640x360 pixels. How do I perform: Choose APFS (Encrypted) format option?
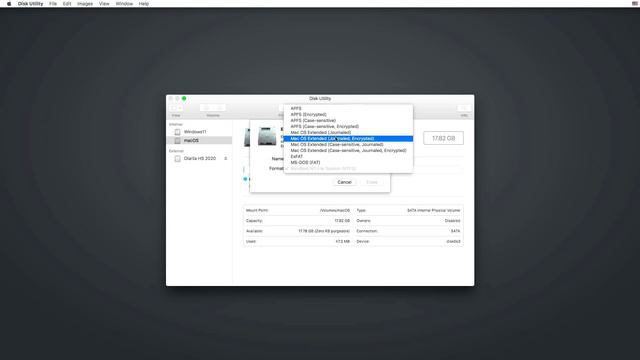pyautogui.click(x=348, y=115)
